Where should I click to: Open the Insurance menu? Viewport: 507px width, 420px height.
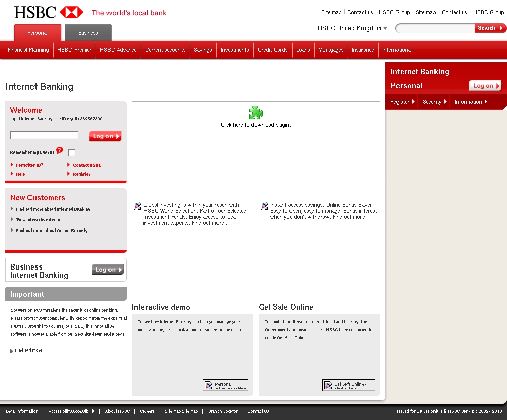[x=363, y=50]
